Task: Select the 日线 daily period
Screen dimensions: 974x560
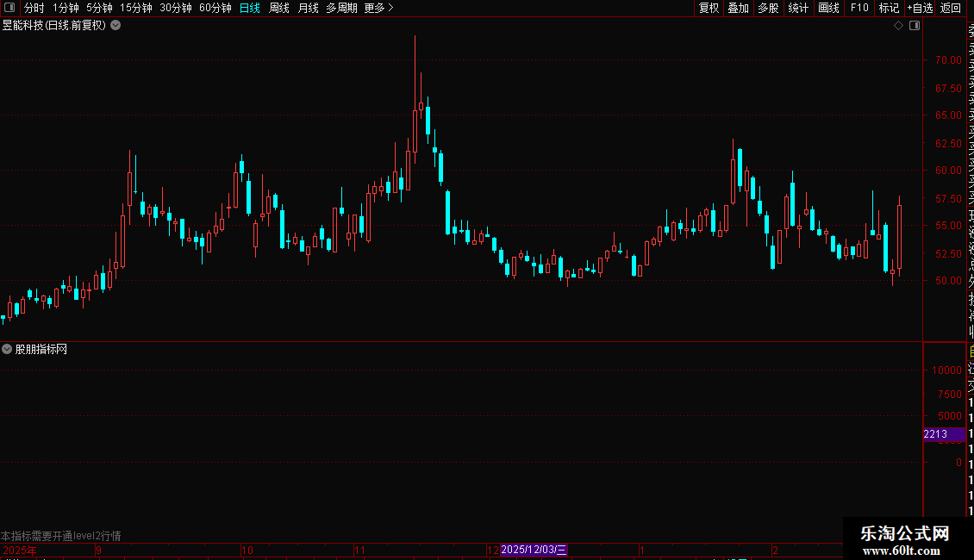Action: point(250,8)
